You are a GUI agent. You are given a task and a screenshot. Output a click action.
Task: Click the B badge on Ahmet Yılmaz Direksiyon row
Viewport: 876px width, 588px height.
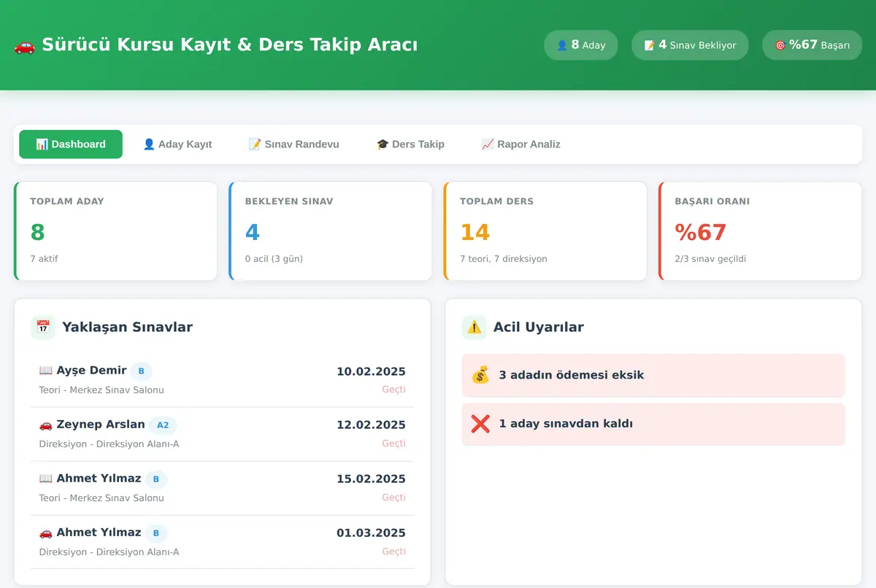156,533
